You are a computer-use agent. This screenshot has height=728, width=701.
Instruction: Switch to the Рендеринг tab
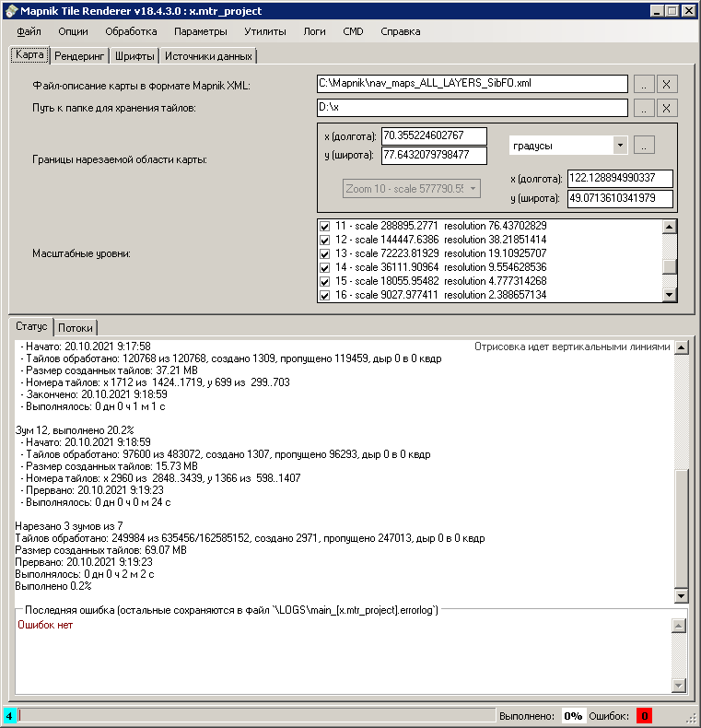(79, 56)
